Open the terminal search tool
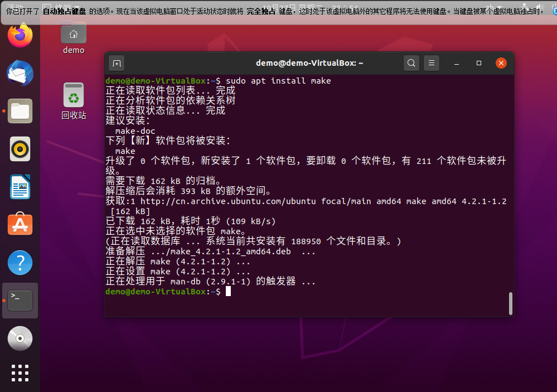Viewport: 557px width, 392px height. (x=411, y=63)
